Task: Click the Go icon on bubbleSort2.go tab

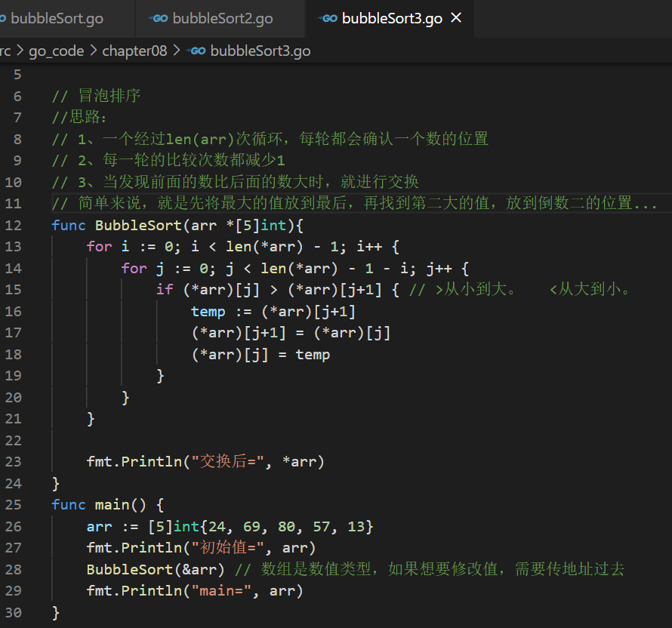Action: pos(159,18)
